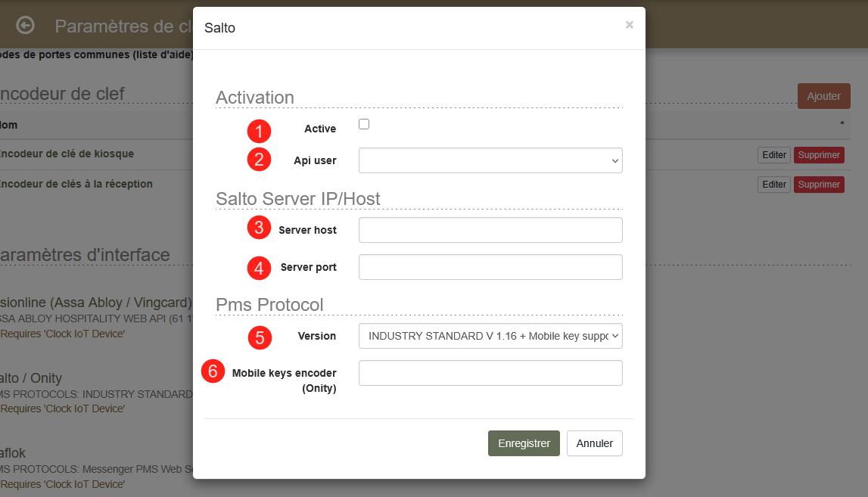The height and width of the screenshot is (497, 868).
Task: Click the Annuler button
Action: click(x=595, y=443)
